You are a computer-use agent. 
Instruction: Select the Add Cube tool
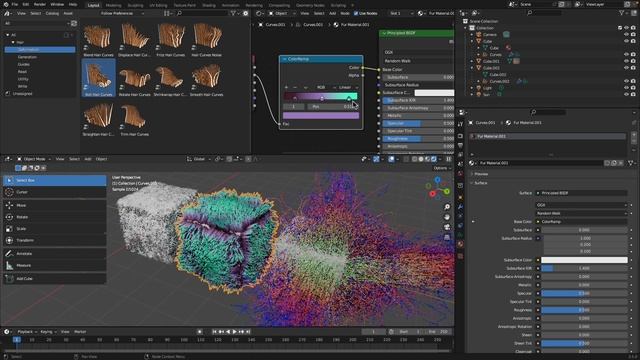[55, 278]
